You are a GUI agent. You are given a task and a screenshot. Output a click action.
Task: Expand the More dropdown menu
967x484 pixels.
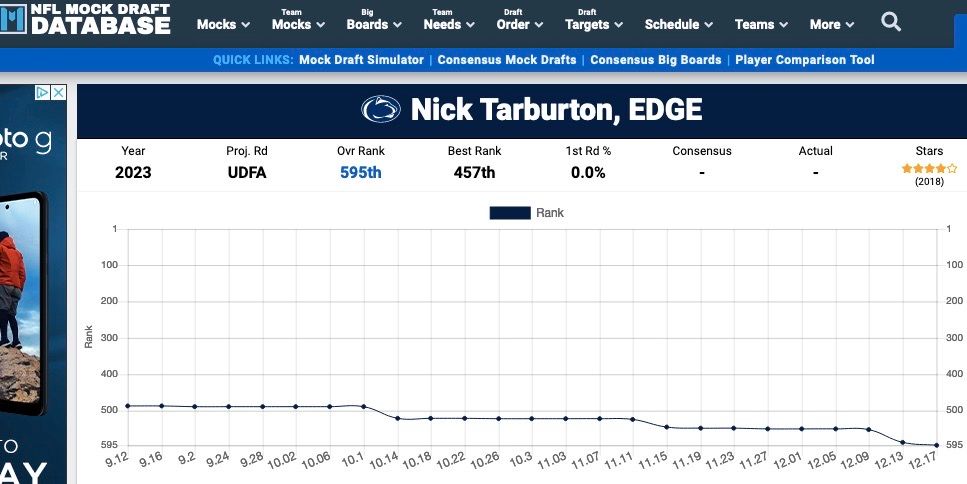pos(832,25)
